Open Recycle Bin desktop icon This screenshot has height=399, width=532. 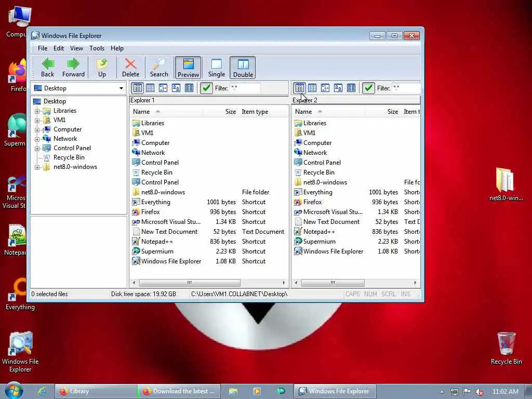[506, 348]
